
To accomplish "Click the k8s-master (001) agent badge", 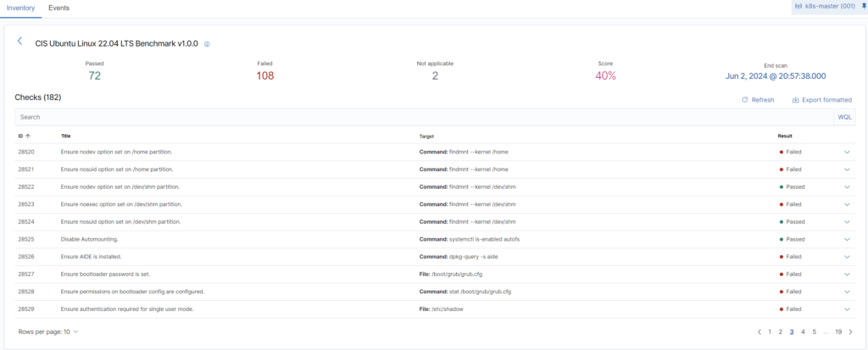I will tap(823, 7).
